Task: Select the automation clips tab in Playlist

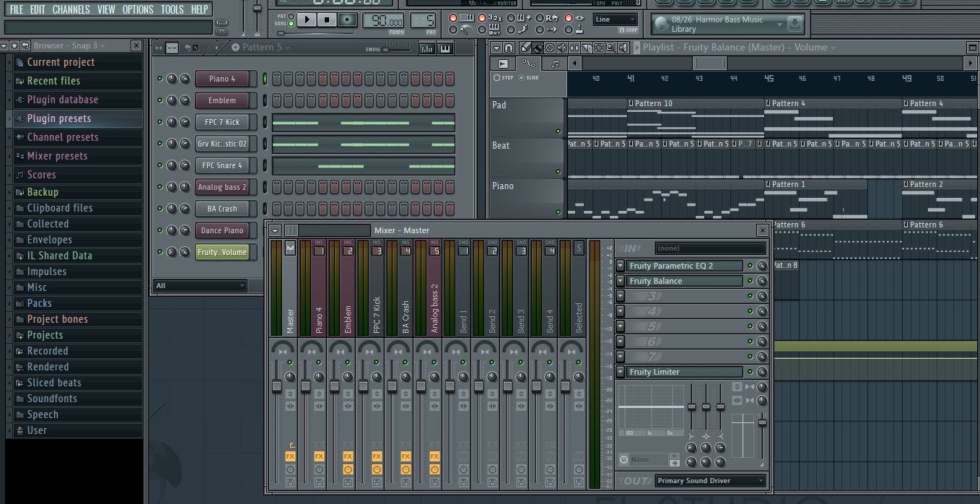Action: (529, 64)
